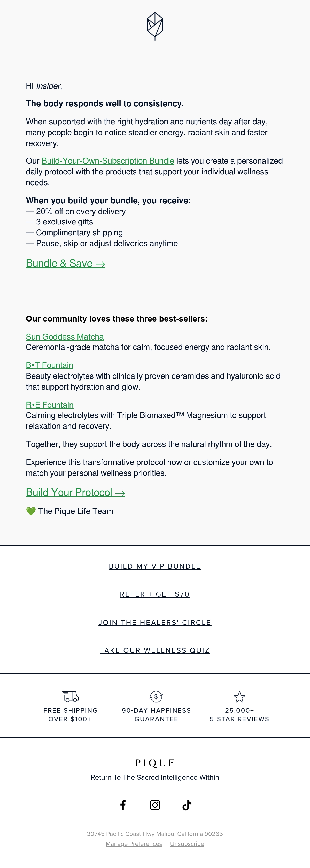Open the Sun Goddess Matcha link

click(x=65, y=337)
